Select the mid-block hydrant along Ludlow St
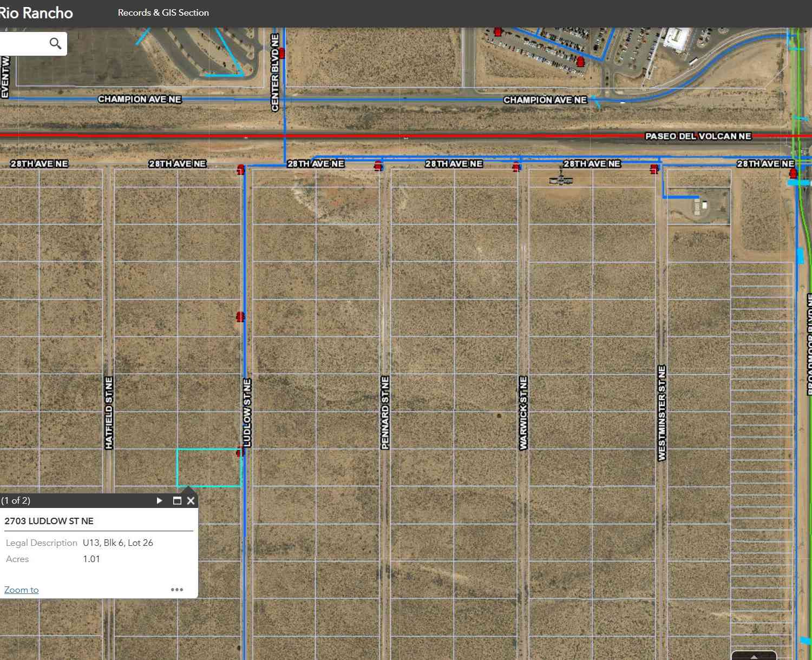Screen dimensions: 812x660 (240, 317)
